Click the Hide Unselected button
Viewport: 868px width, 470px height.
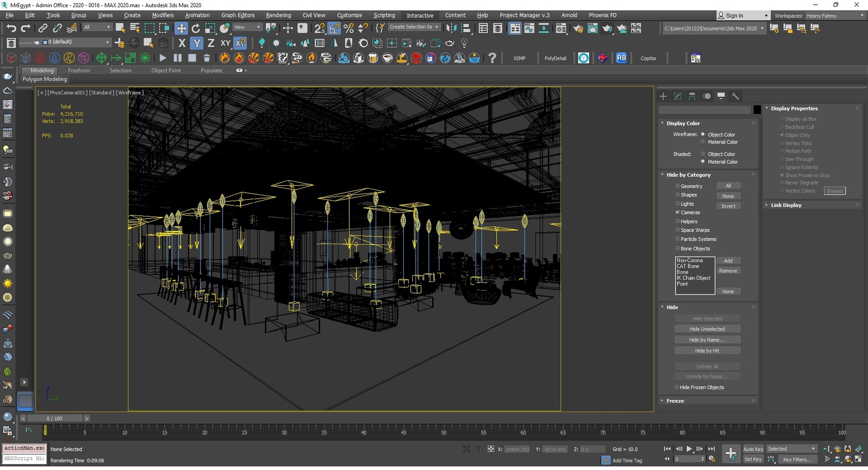coord(707,329)
